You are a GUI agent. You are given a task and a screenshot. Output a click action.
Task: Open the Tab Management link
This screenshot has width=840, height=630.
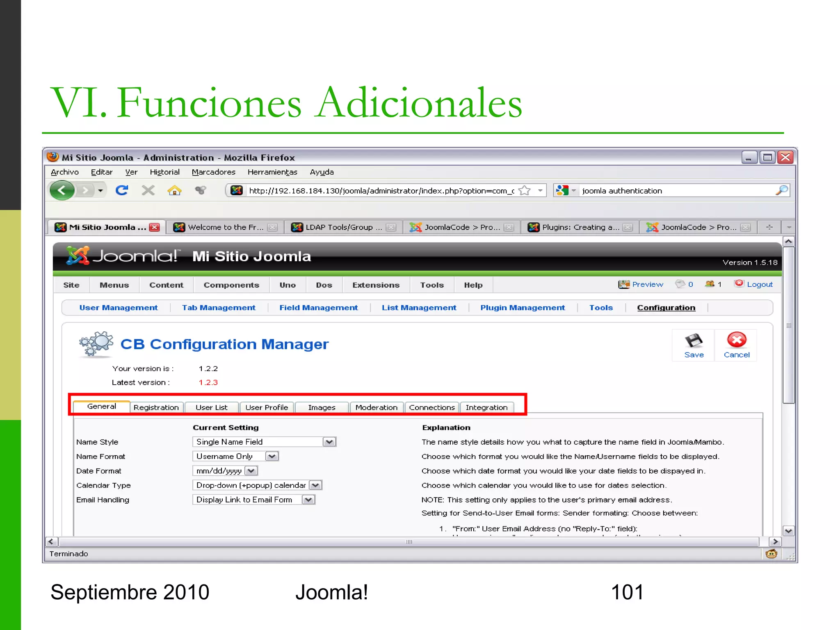click(219, 308)
